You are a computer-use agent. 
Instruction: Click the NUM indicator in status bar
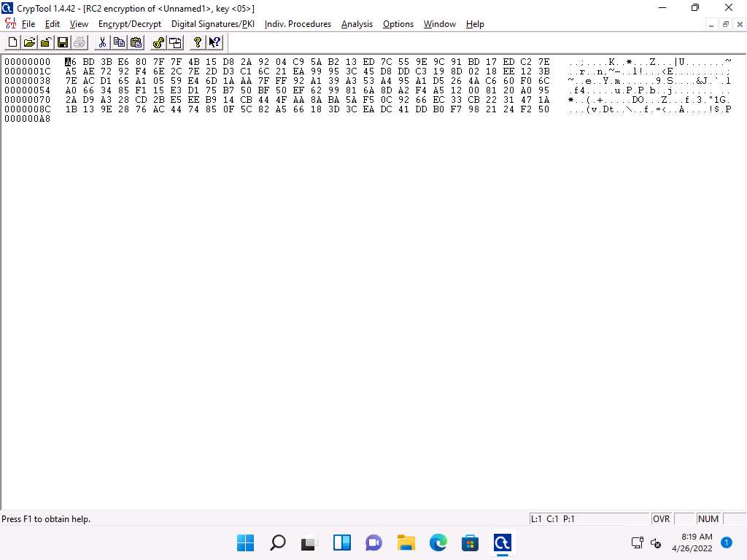708,519
